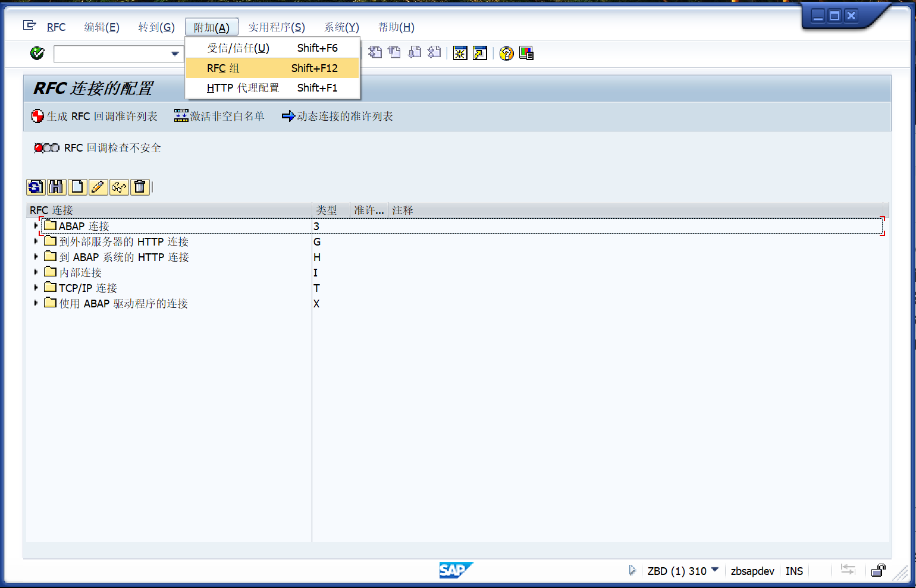Click the green checkmark Enter icon

point(37,54)
